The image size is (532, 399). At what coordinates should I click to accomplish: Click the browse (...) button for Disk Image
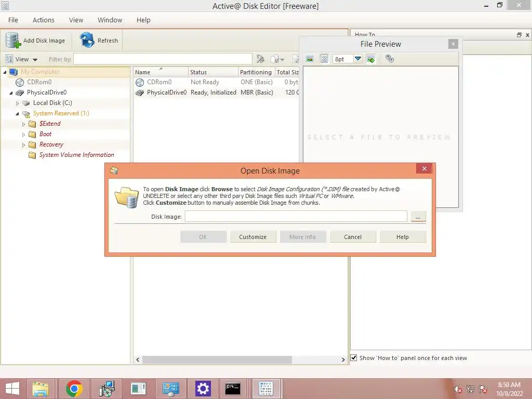[x=418, y=217]
